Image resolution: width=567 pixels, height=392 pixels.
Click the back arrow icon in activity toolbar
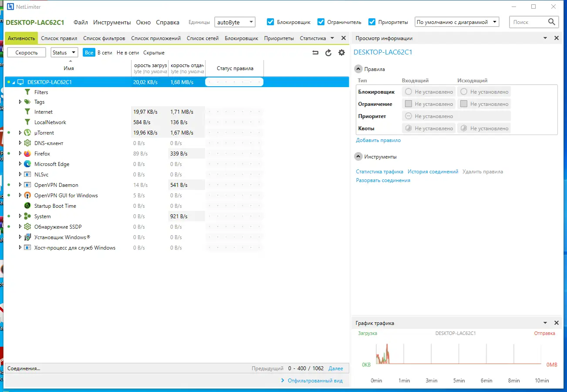(x=314, y=52)
